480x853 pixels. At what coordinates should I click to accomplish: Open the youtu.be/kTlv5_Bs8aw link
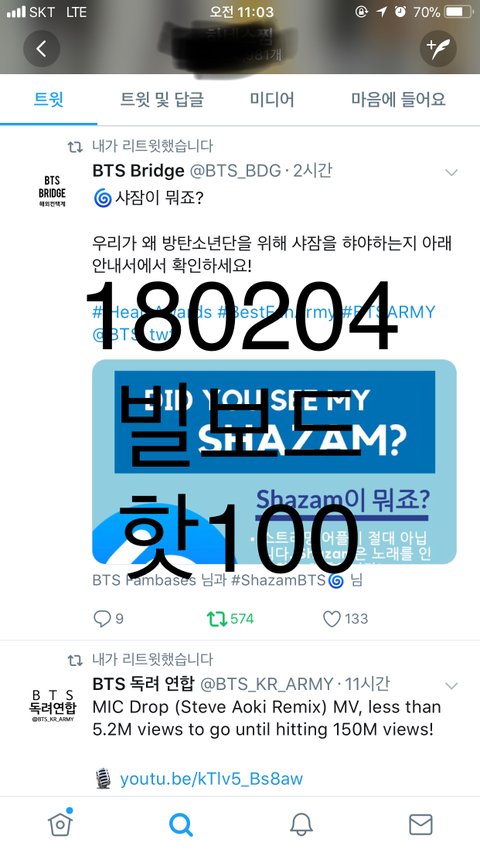(x=211, y=778)
